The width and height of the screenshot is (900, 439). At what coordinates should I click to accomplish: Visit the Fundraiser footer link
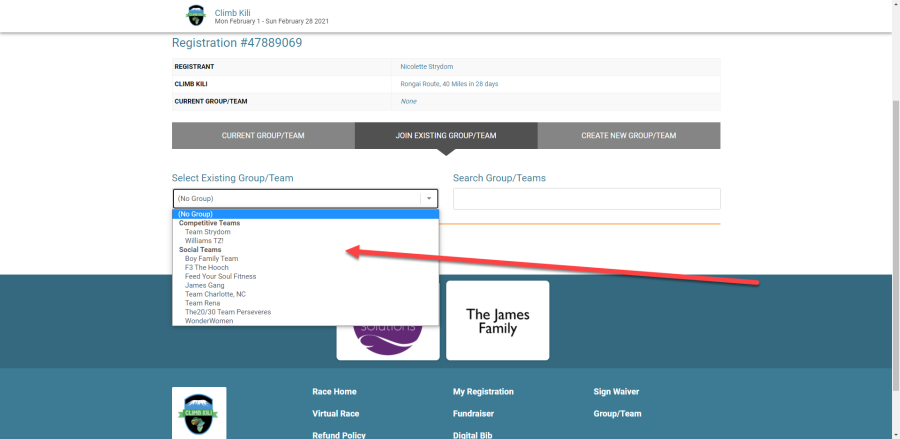pos(473,413)
